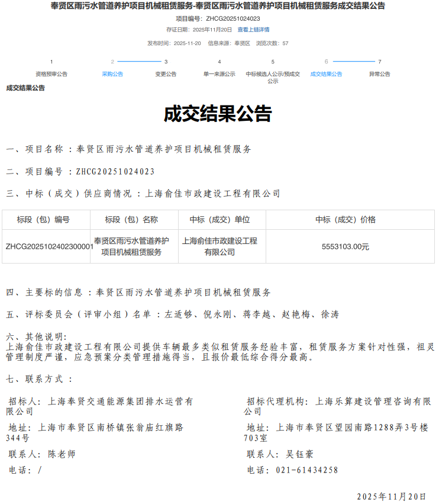Go to the 单一来源公示 step
Image resolution: width=439 pixels, height=504 pixels.
pos(219,74)
